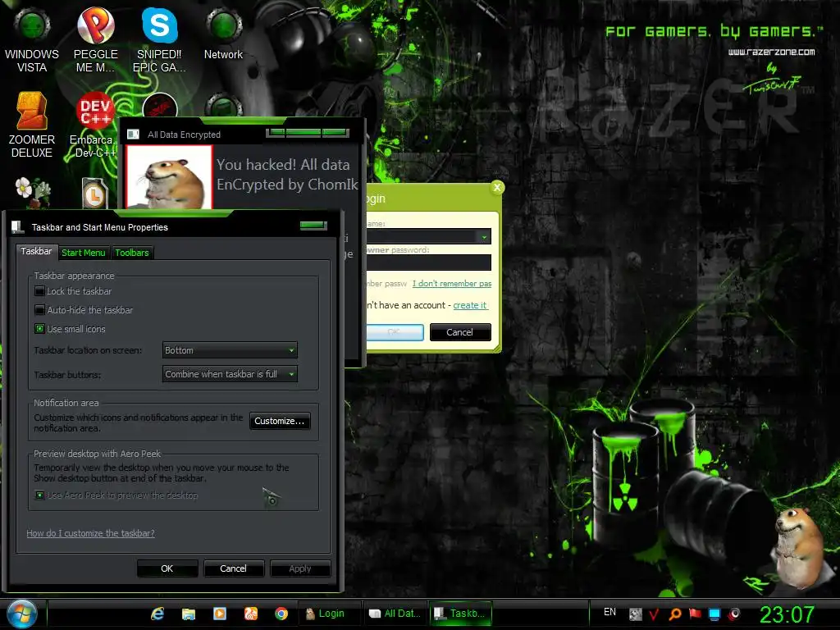Open File Explorer folder icon on taskbar
The height and width of the screenshot is (630, 840).
[x=189, y=614]
